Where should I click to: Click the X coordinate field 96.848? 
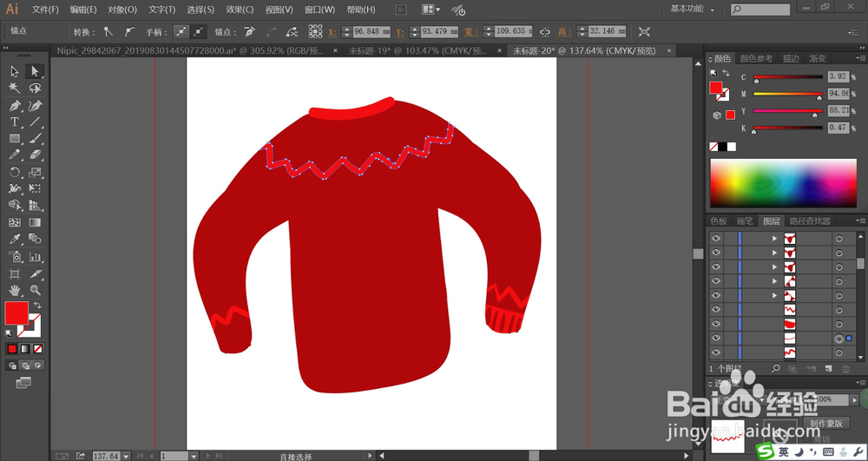click(x=371, y=31)
